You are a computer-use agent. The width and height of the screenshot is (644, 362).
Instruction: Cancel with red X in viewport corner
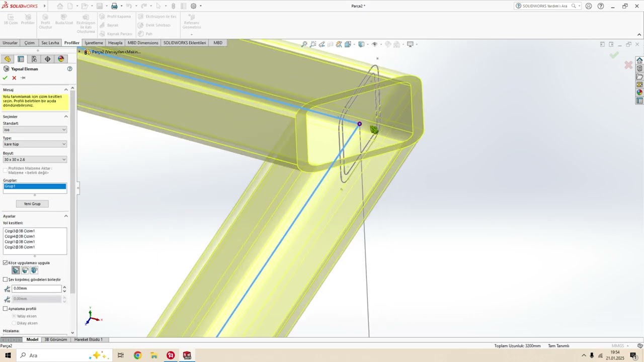[628, 65]
